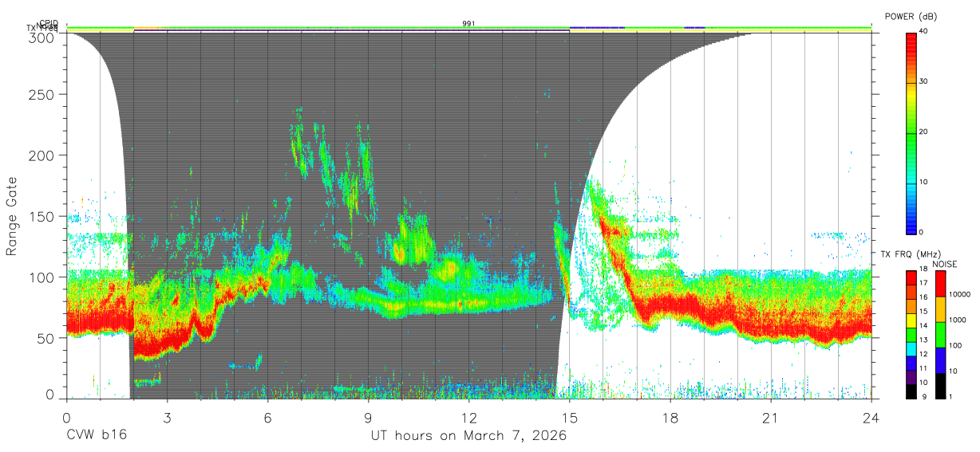Click the 100 tick on Range Gate axis
The height and width of the screenshot is (452, 980).
(x=43, y=277)
